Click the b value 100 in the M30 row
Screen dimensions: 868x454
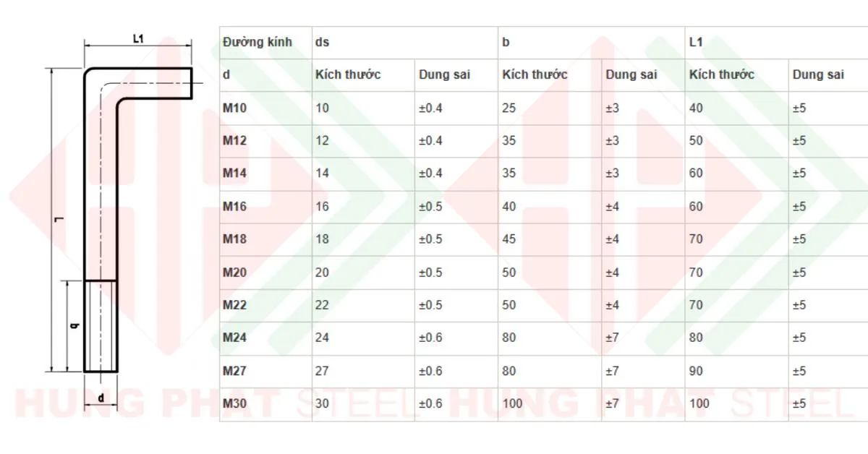coord(511,403)
